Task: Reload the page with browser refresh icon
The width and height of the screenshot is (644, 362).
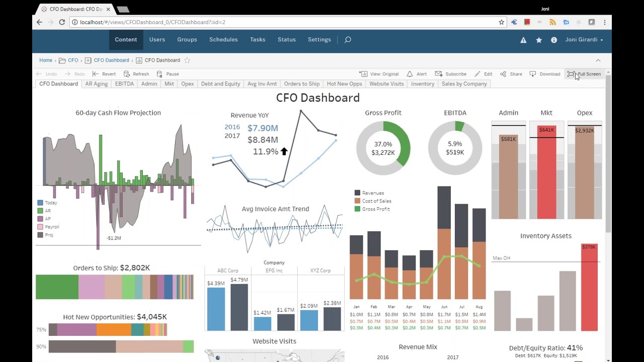Action: (62, 22)
